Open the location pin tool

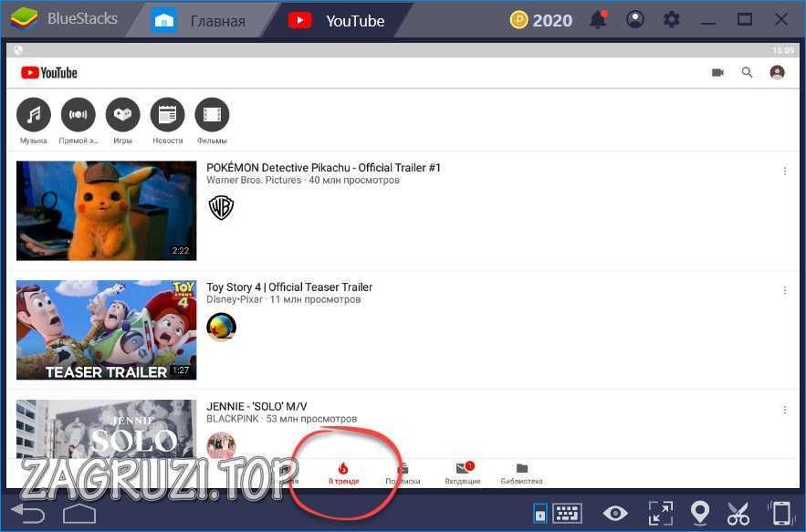(700, 513)
